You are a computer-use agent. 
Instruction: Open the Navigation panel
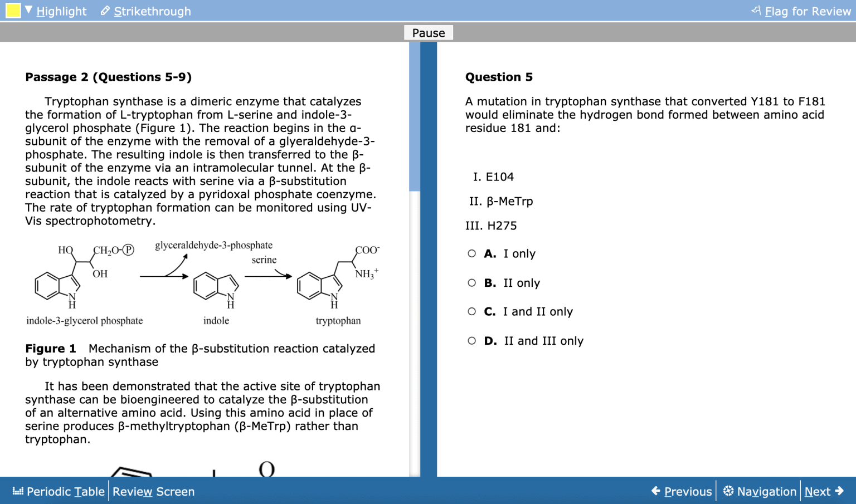point(760,491)
